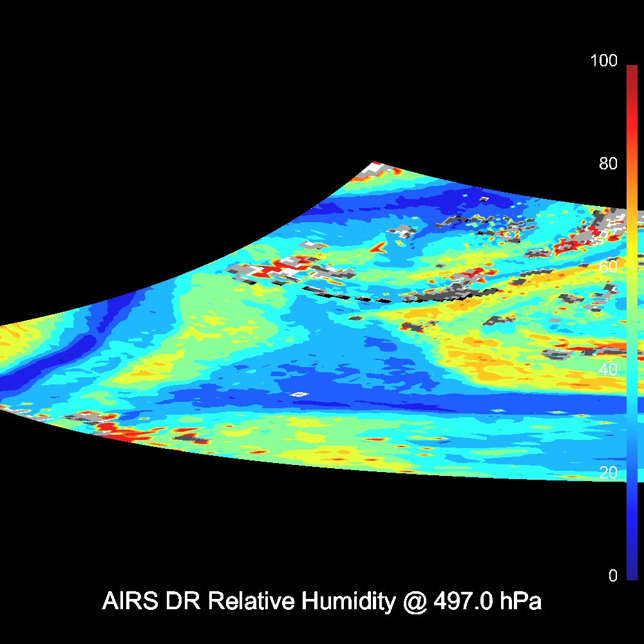Click the "497.0 hPa" pressure value in the title
644x644 pixels.
487,601
